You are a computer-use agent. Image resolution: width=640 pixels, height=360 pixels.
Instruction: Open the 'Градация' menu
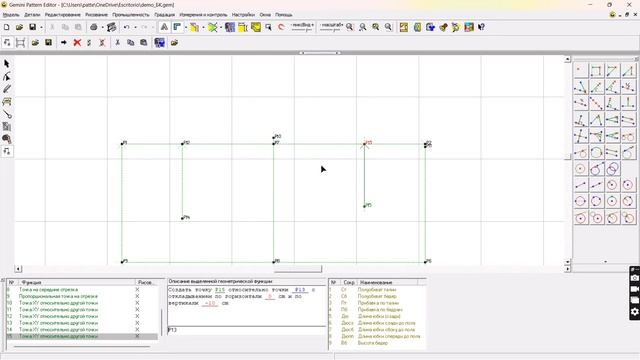(x=164, y=15)
